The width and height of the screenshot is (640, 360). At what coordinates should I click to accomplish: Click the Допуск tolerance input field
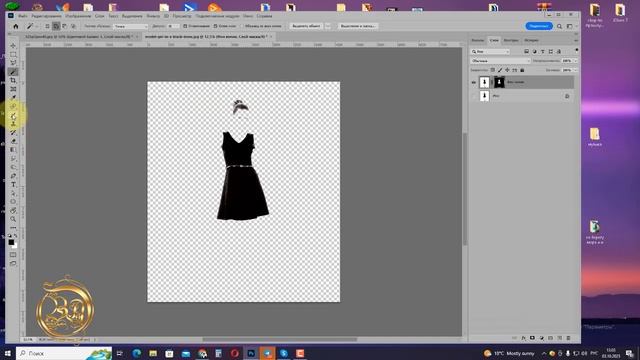click(172, 26)
